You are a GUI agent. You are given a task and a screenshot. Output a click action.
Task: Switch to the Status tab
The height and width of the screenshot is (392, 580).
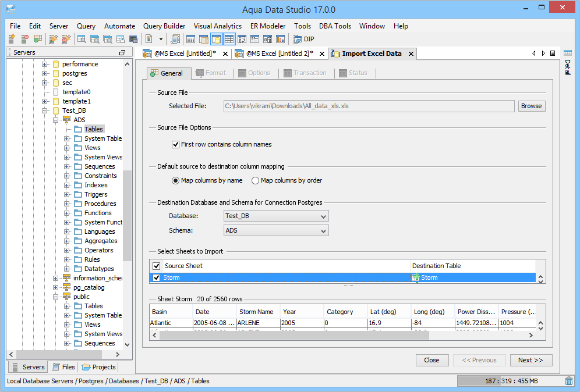(x=353, y=73)
